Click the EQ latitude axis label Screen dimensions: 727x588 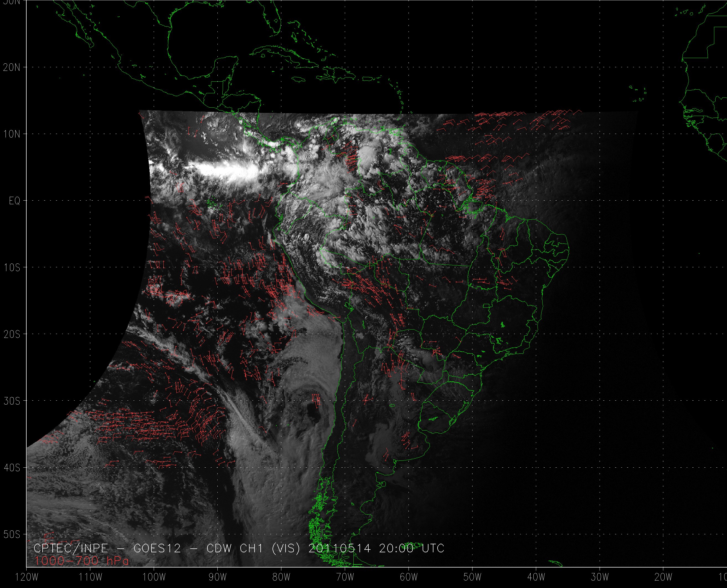click(14, 201)
